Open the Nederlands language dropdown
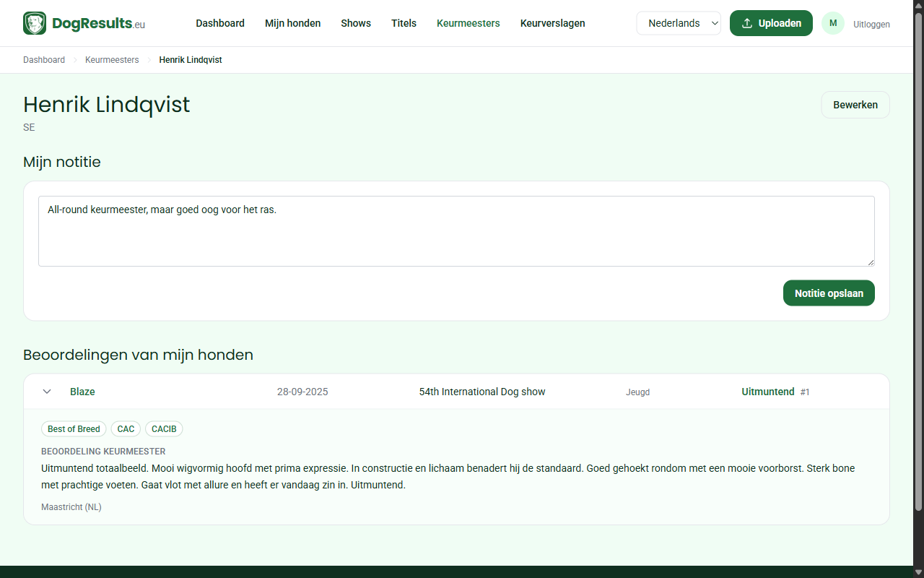924x578 pixels. tap(679, 23)
